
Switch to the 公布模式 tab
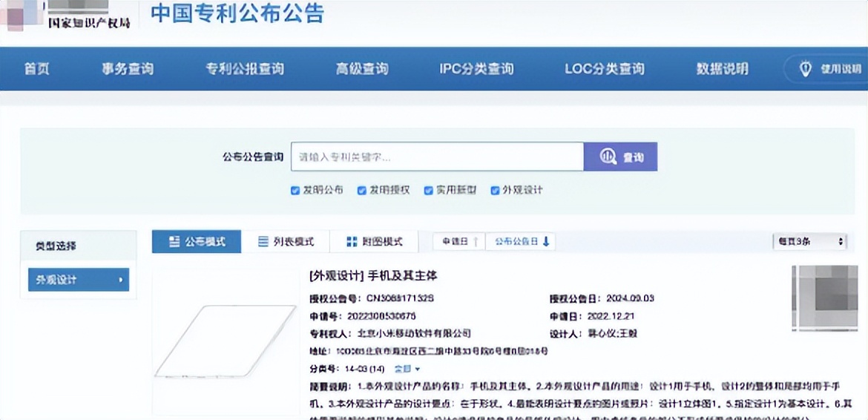(197, 241)
